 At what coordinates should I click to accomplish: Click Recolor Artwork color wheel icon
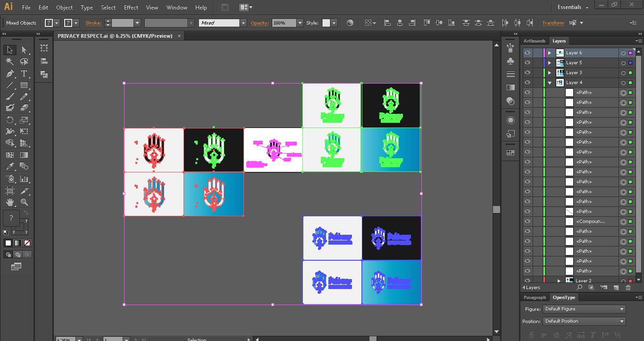tap(350, 23)
